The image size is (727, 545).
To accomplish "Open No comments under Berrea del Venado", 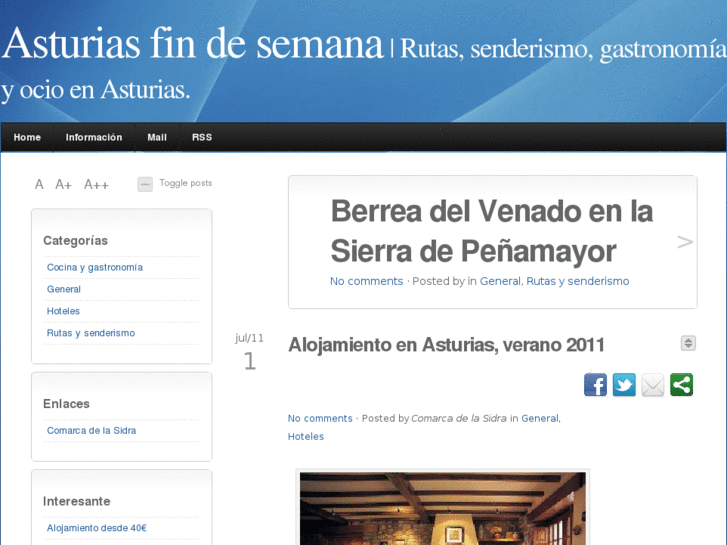I will (366, 281).
